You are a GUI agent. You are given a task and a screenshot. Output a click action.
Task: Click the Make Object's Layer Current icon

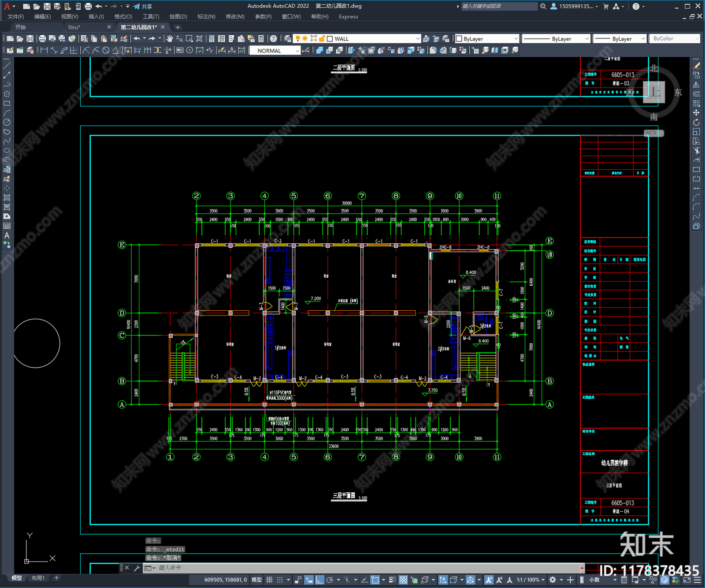pyautogui.click(x=426, y=39)
